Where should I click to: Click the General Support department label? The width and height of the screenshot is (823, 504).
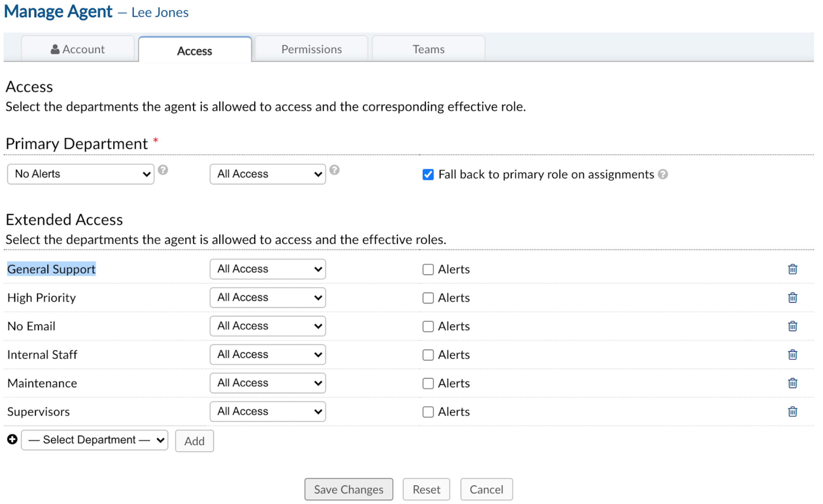[50, 269]
